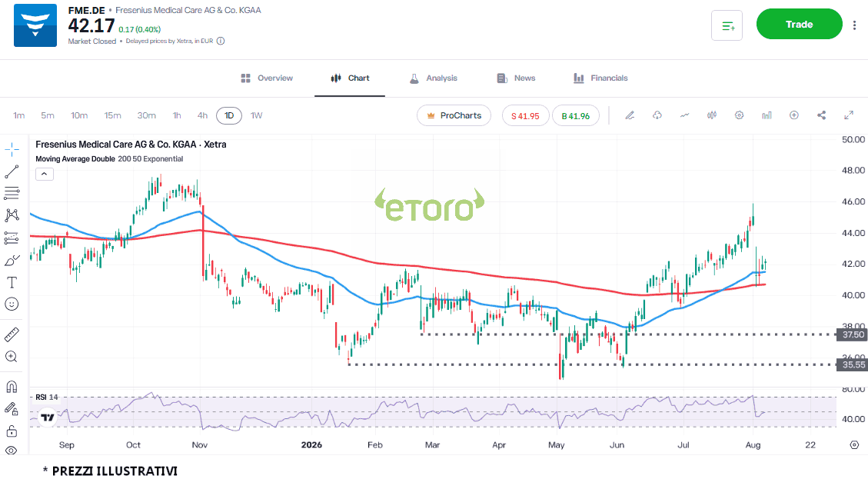Click the share chart icon

pyautogui.click(x=822, y=115)
